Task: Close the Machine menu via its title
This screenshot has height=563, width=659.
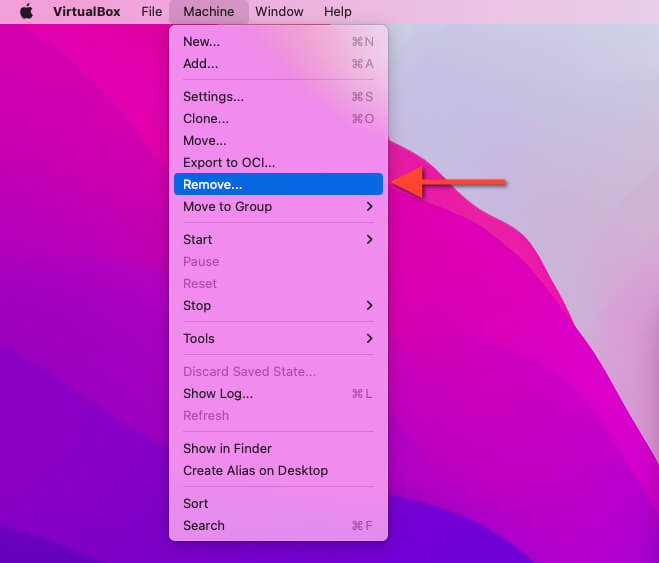Action: pos(209,11)
